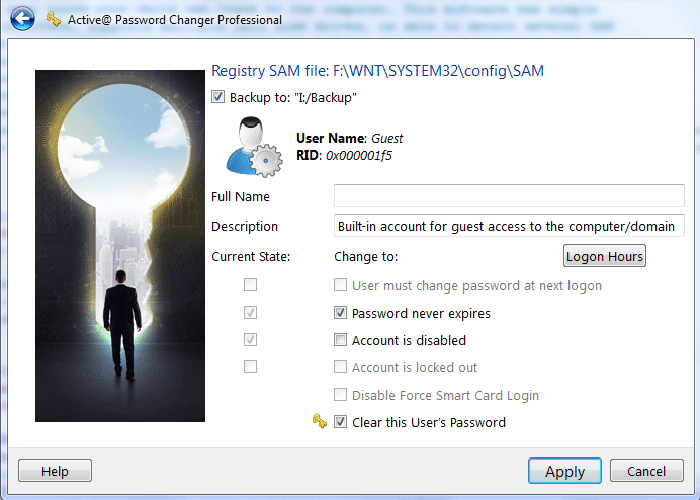Click the keyhole businessman wizard image
Viewport: 700px width, 500px height.
120,246
